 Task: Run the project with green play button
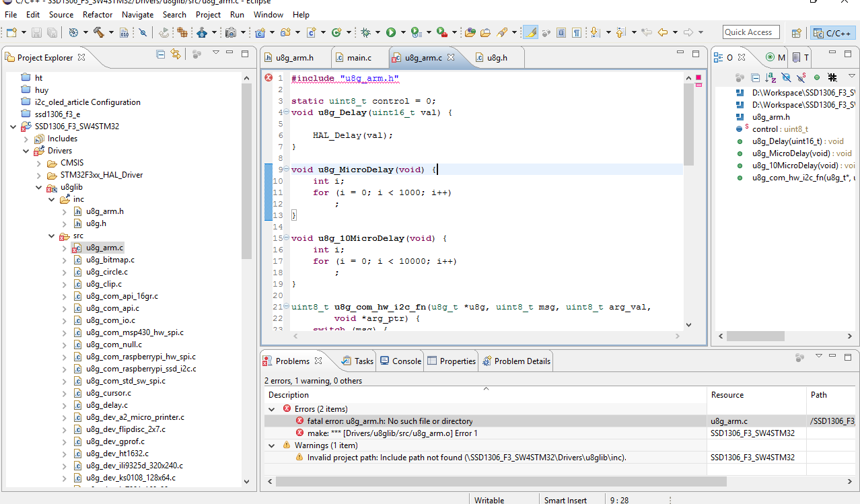(391, 32)
